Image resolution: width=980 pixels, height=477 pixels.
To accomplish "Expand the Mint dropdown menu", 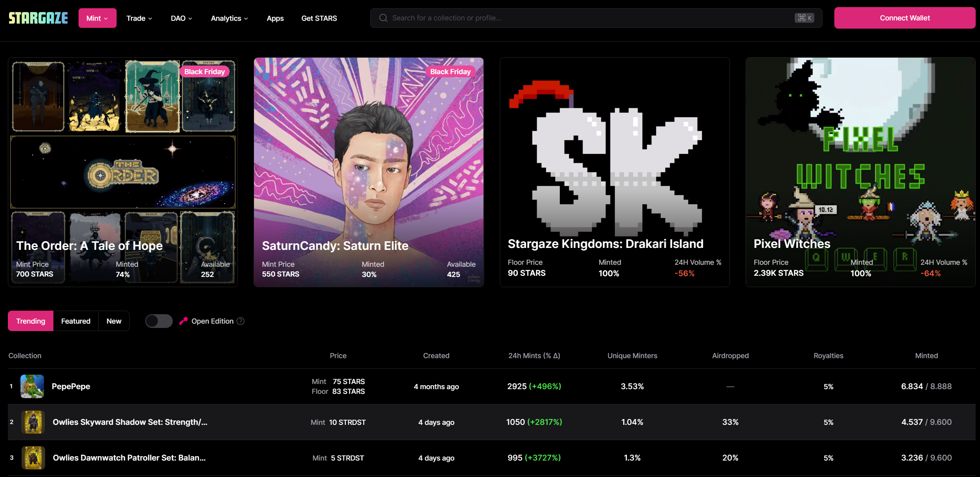I will (97, 18).
